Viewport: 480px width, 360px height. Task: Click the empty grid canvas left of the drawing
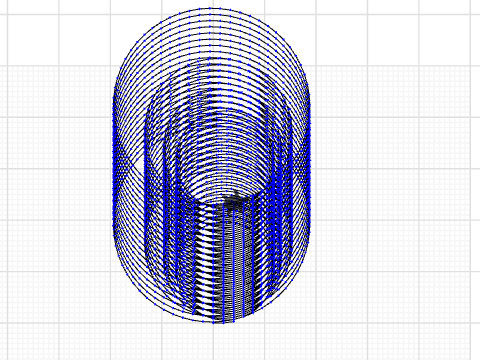coord(57,180)
